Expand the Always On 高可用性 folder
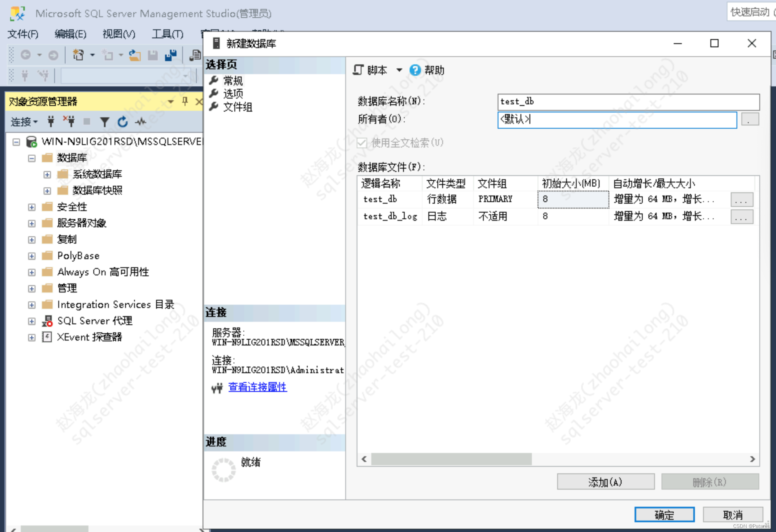This screenshot has height=532, width=776. (x=32, y=272)
